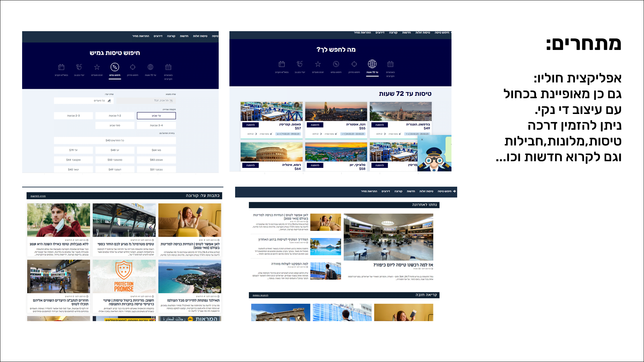Close the pilot mascot popup
This screenshot has height=362, width=644.
(422, 140)
